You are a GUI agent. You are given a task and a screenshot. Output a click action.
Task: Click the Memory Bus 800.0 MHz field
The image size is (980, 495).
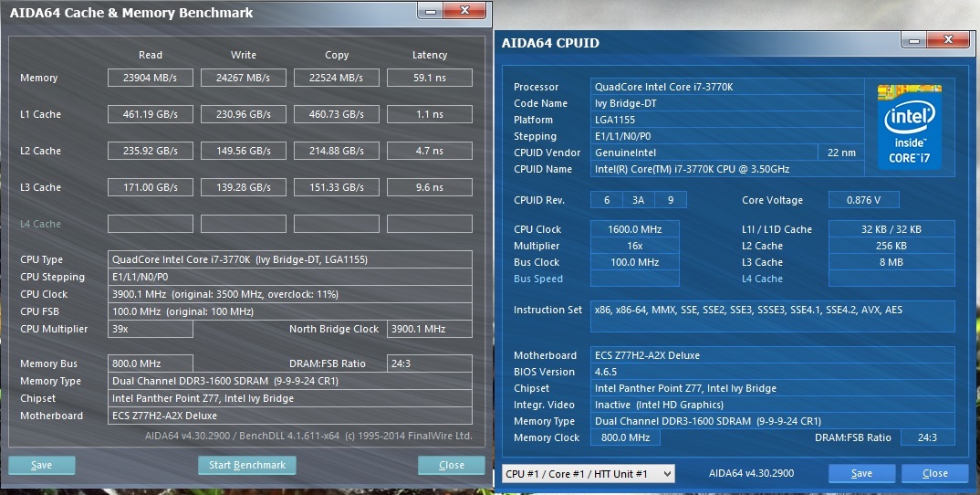(x=150, y=363)
